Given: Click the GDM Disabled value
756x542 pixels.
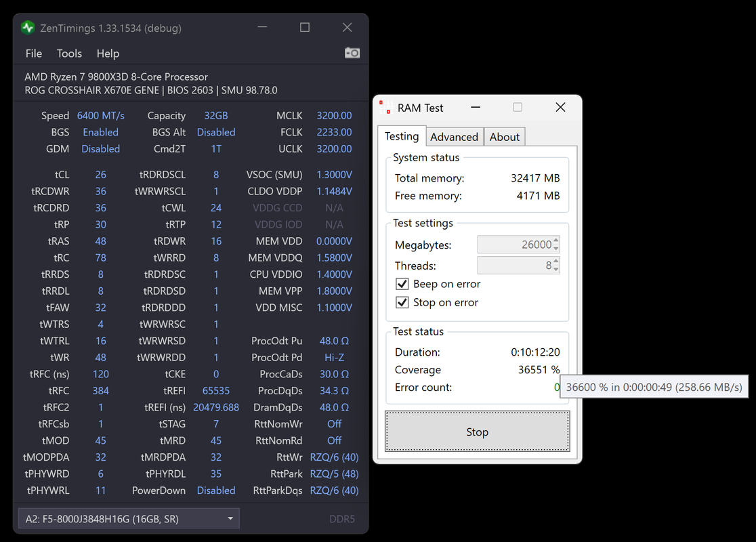Looking at the screenshot, I should pyautogui.click(x=101, y=149).
